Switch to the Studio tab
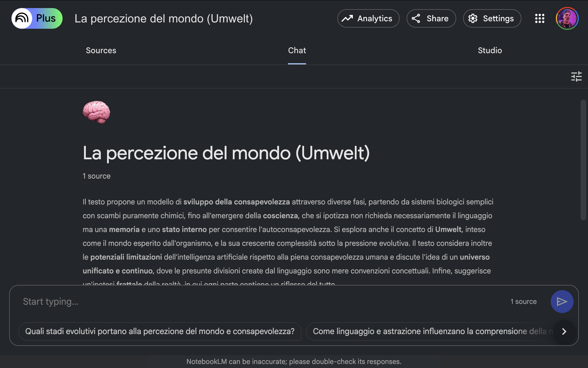The height and width of the screenshot is (368, 588). (x=490, y=51)
